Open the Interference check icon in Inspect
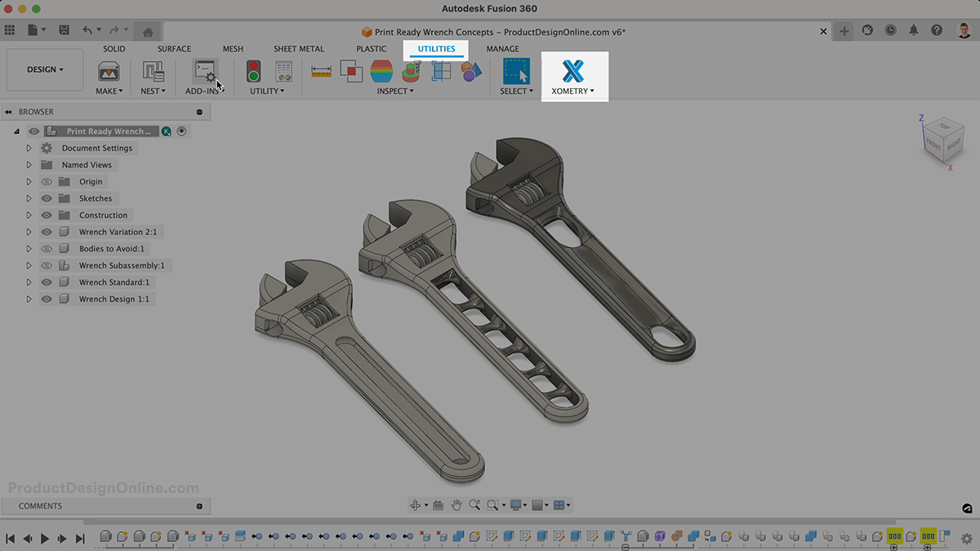The height and width of the screenshot is (551, 980). coord(350,70)
